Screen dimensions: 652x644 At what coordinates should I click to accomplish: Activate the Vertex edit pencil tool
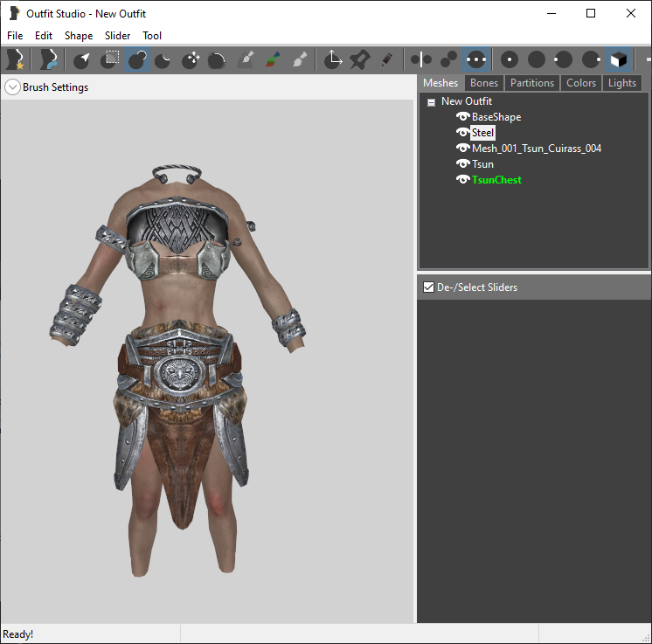pyautogui.click(x=386, y=59)
